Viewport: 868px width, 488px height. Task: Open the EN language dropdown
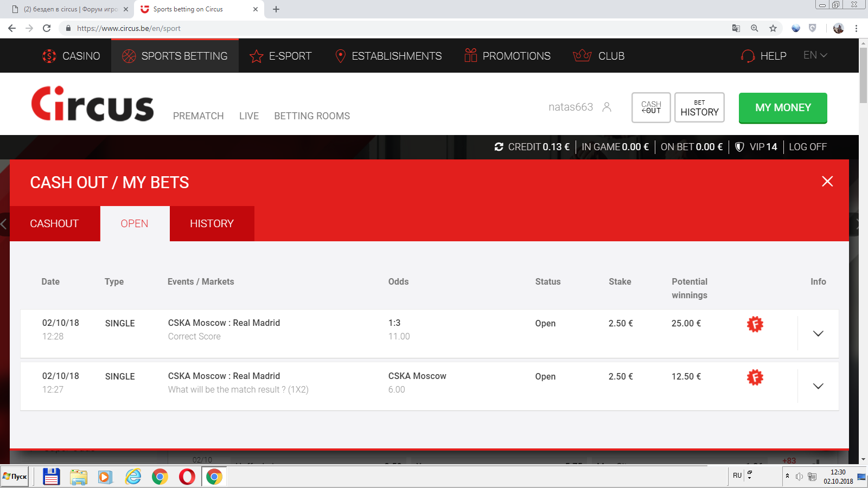[815, 55]
